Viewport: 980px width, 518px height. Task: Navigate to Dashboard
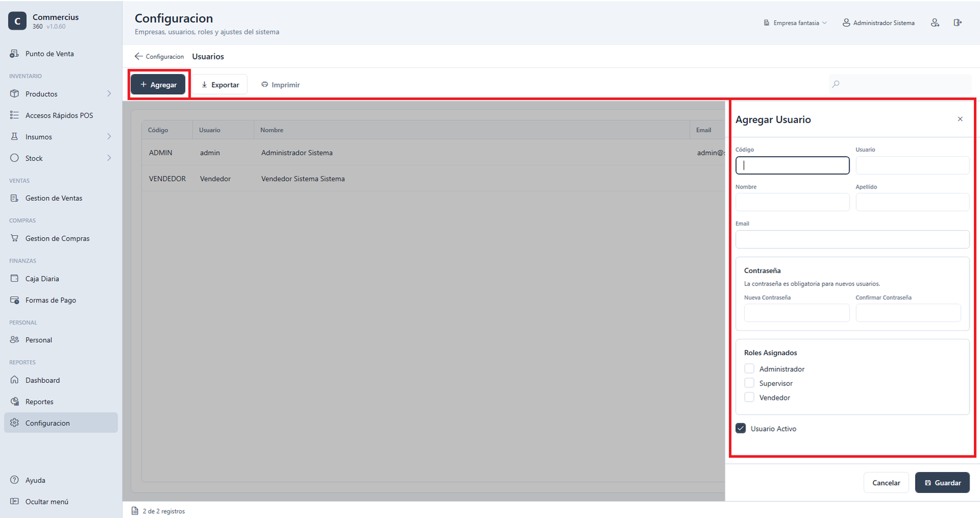[x=61, y=380]
